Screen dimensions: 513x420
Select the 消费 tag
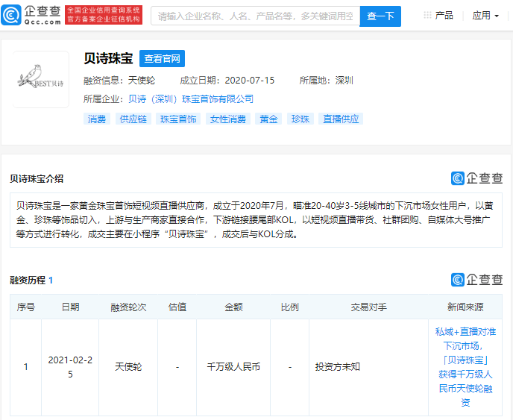click(97, 119)
